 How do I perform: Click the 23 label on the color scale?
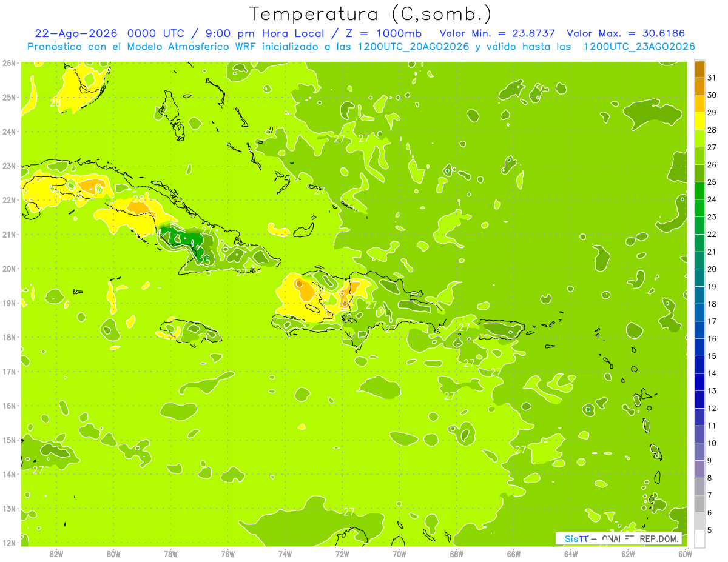point(712,217)
